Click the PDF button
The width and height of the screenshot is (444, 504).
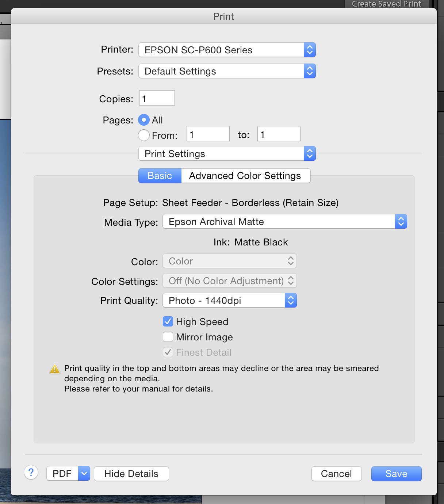point(62,474)
